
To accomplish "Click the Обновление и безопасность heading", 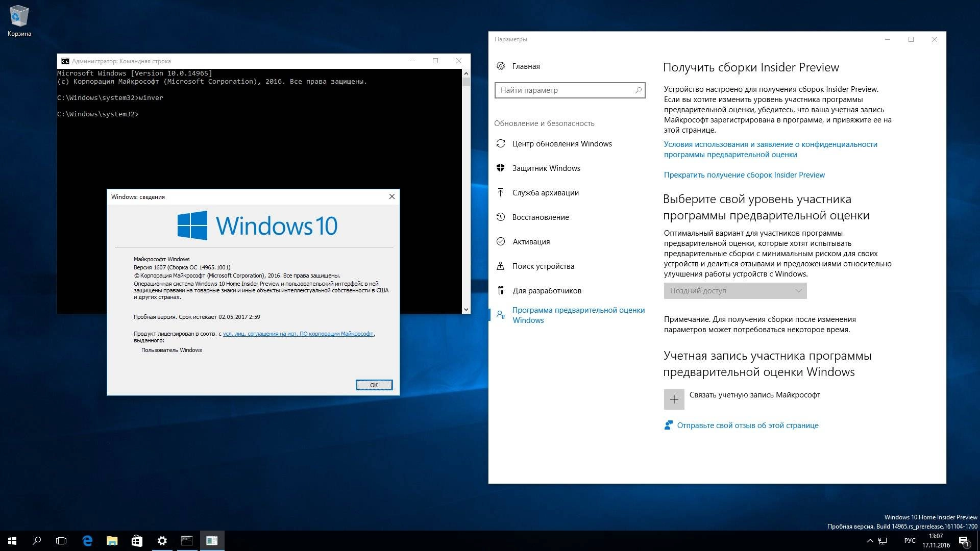I will pos(544,123).
